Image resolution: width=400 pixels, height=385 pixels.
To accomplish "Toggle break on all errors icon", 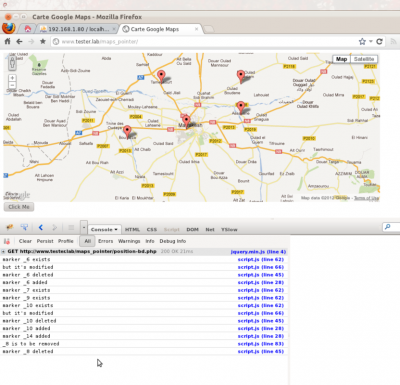I will click(7, 241).
